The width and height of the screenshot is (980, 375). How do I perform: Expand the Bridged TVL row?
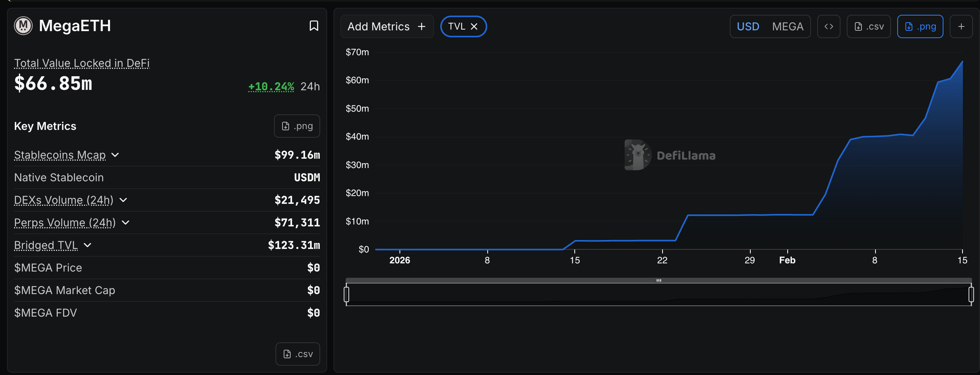[x=87, y=245]
